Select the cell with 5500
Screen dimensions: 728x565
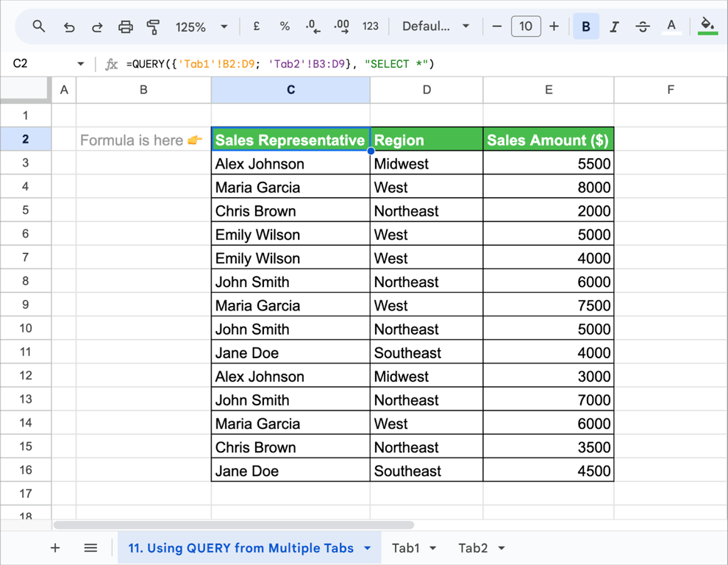[x=549, y=163]
